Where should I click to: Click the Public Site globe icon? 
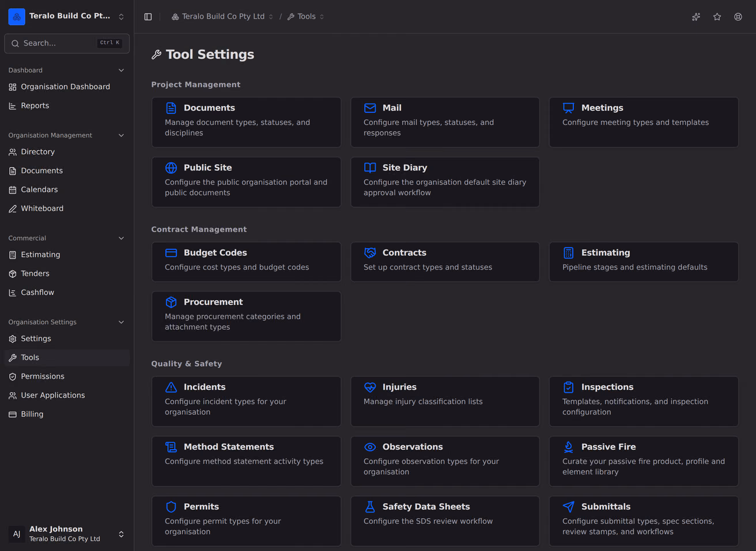pyautogui.click(x=171, y=168)
